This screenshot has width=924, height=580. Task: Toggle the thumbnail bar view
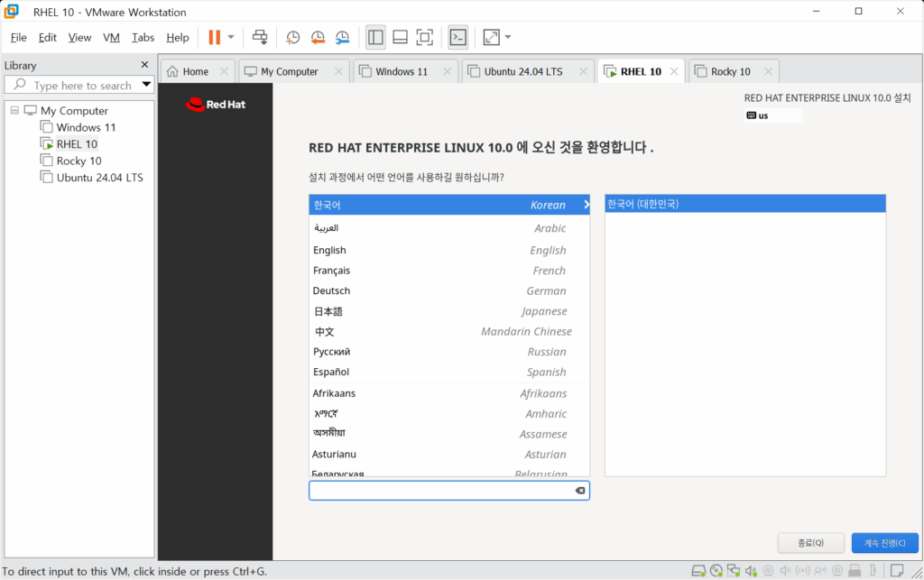[400, 37]
